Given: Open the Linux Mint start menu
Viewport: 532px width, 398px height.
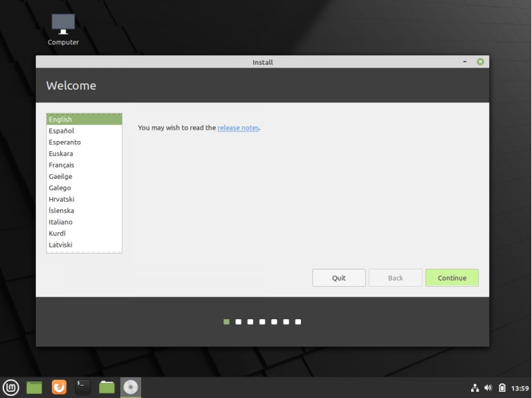Looking at the screenshot, I should (x=11, y=387).
